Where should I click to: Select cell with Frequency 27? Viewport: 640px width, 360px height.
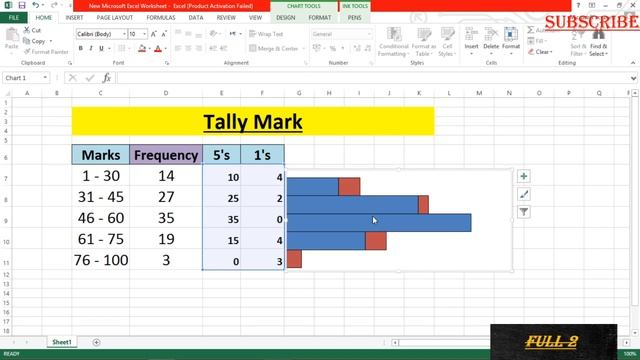166,197
